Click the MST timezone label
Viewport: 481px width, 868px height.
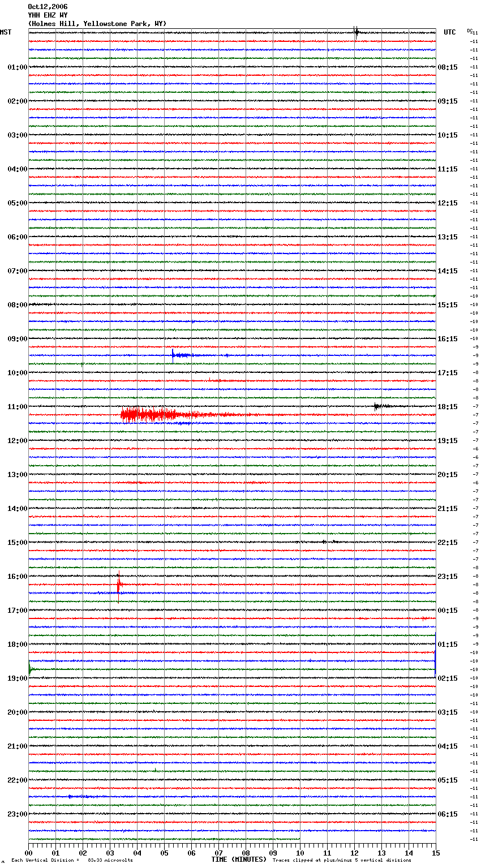pyautogui.click(x=6, y=32)
